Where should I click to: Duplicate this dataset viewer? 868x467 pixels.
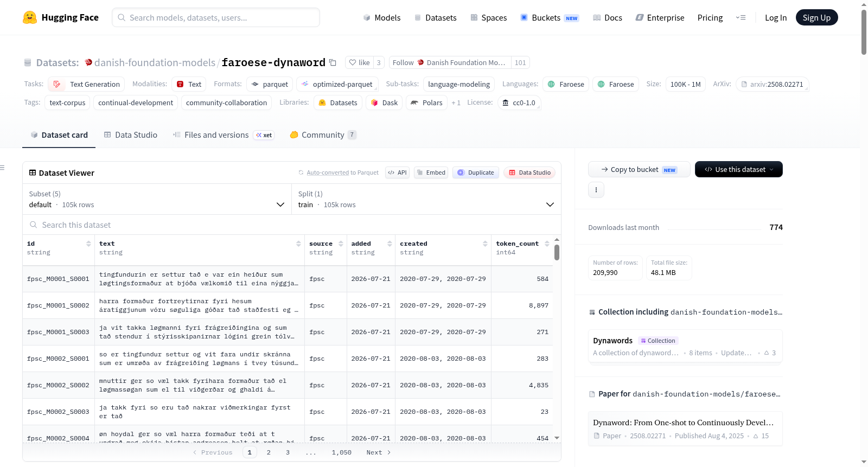pyautogui.click(x=476, y=172)
